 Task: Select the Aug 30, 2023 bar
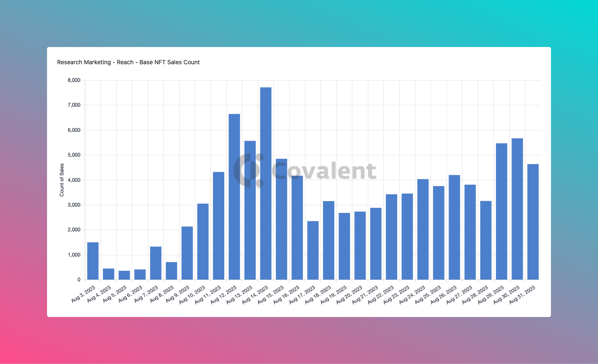pos(517,209)
